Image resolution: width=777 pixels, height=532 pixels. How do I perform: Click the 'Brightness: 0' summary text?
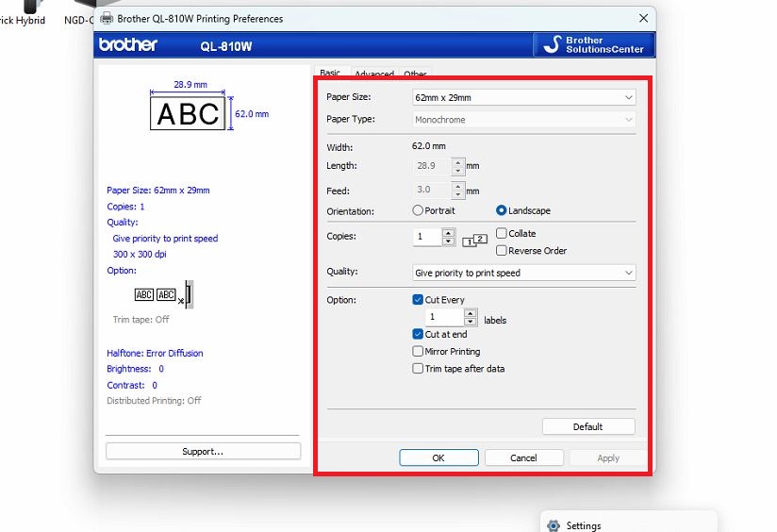135,369
